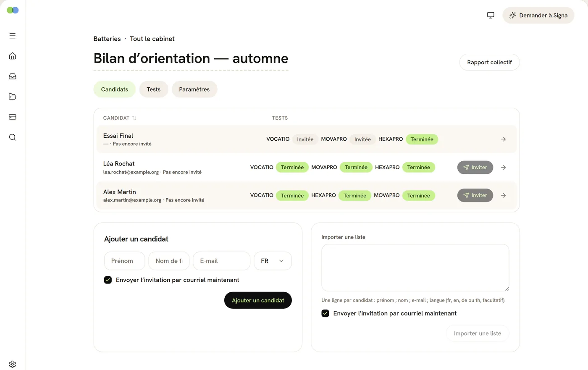Click the Batteries breadcrumb
The width and height of the screenshot is (588, 370).
(x=107, y=39)
